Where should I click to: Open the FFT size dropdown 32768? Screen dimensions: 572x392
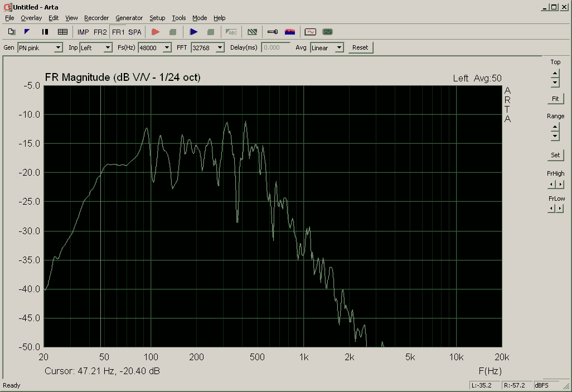[207, 48]
